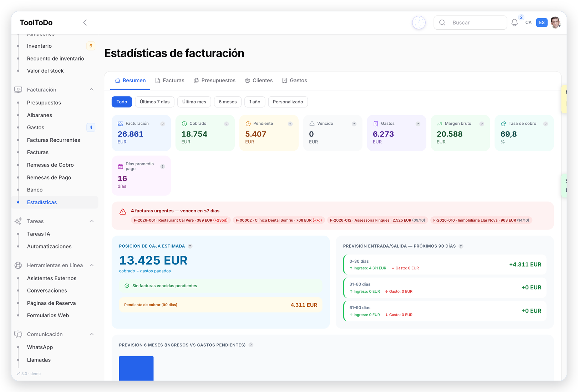This screenshot has width=578, height=392.
Task: Click the red urgent invoices warning icon
Action: pyautogui.click(x=123, y=212)
